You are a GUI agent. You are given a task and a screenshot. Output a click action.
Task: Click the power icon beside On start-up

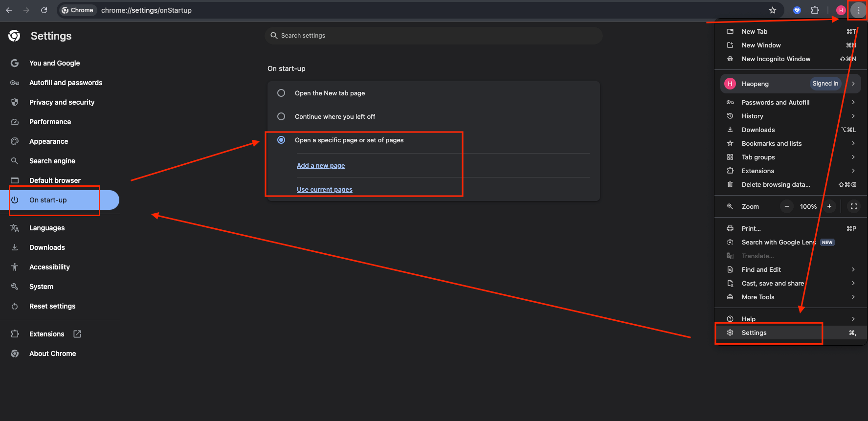tap(15, 200)
